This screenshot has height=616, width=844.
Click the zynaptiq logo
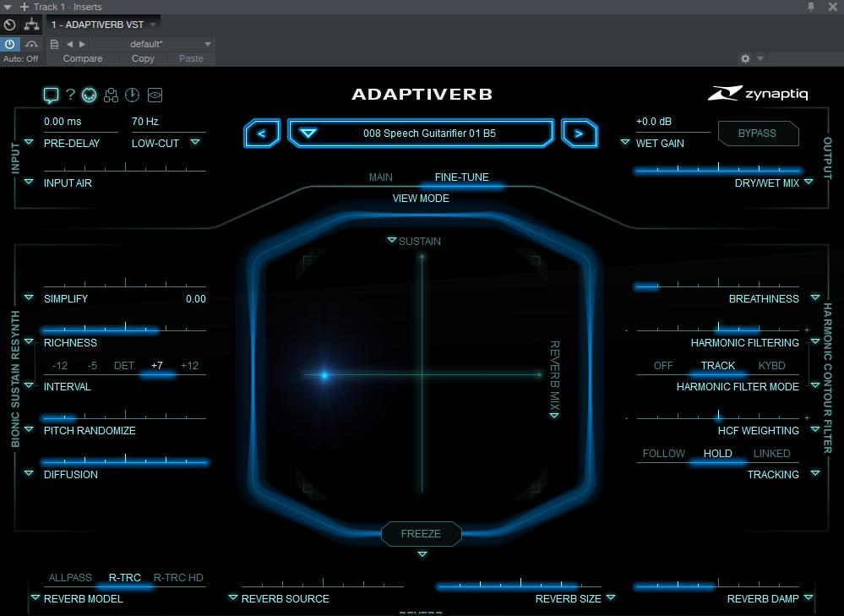pos(758,93)
